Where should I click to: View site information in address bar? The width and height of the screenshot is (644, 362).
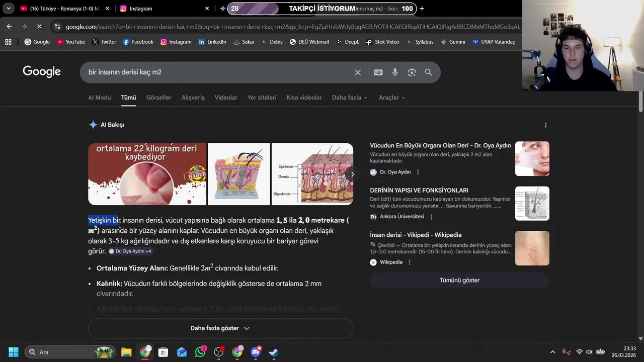click(57, 27)
